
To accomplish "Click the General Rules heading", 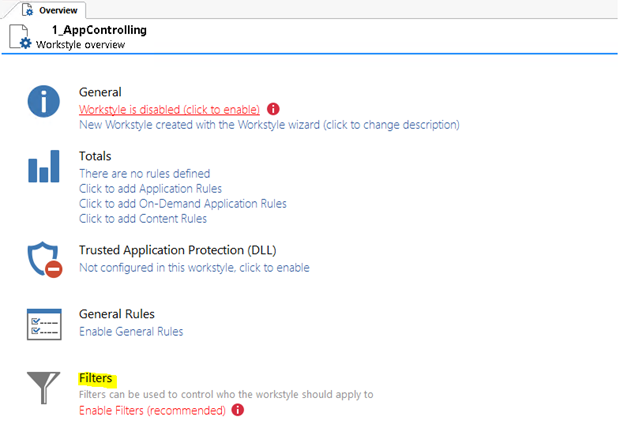I will coord(117,314).
